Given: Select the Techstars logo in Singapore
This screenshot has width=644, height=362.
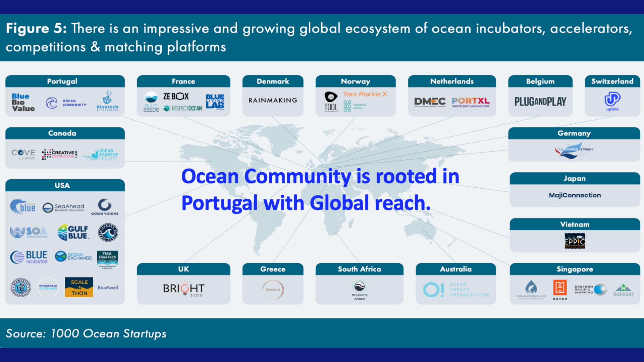Looking at the screenshot, I should point(623,290).
